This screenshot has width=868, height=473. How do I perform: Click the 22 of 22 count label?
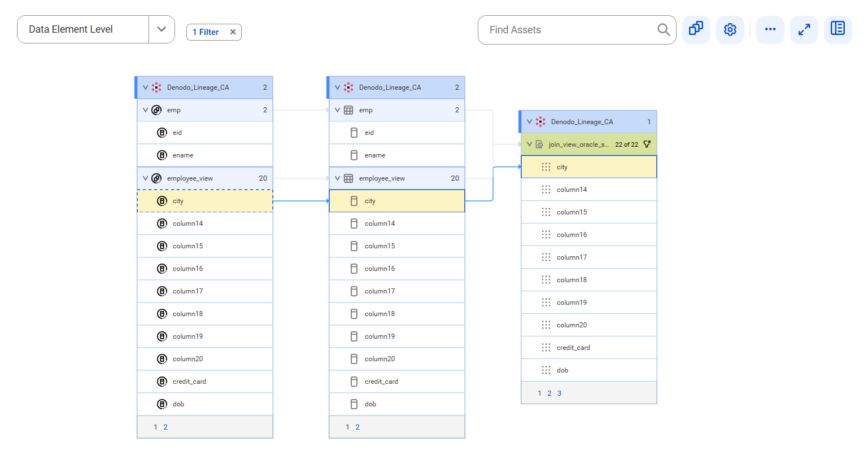[627, 144]
